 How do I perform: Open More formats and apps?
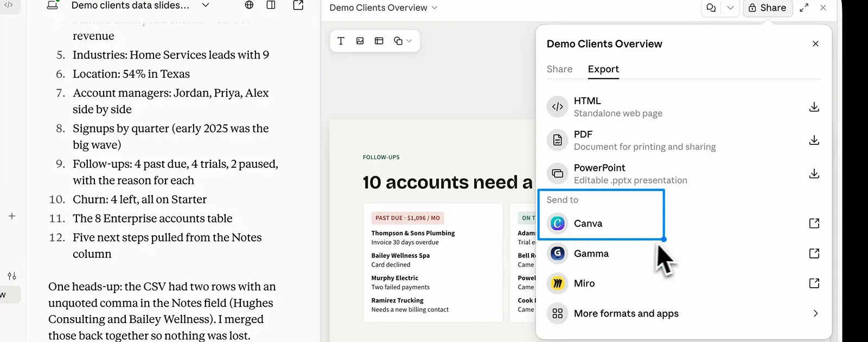pos(684,313)
